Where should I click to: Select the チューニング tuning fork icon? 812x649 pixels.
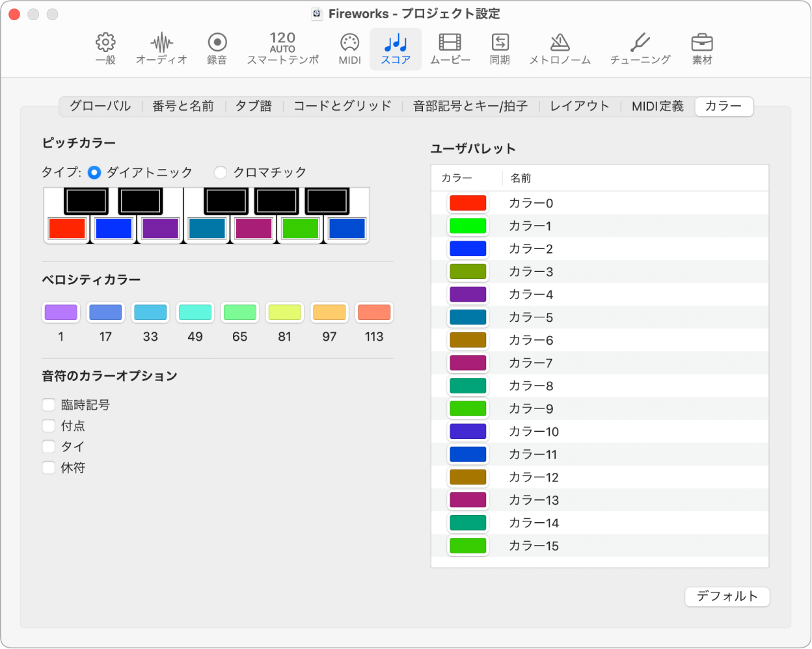pyautogui.click(x=640, y=48)
